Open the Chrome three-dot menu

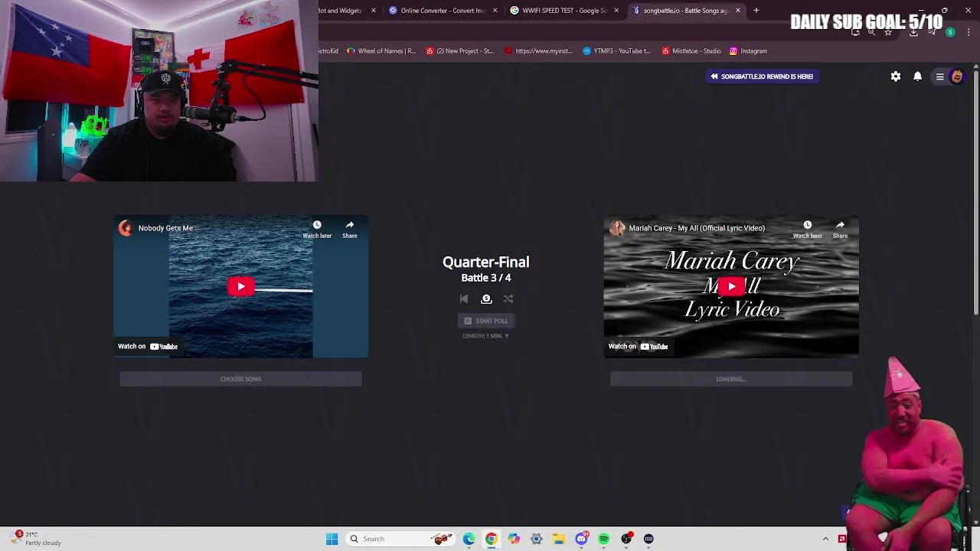point(969,32)
